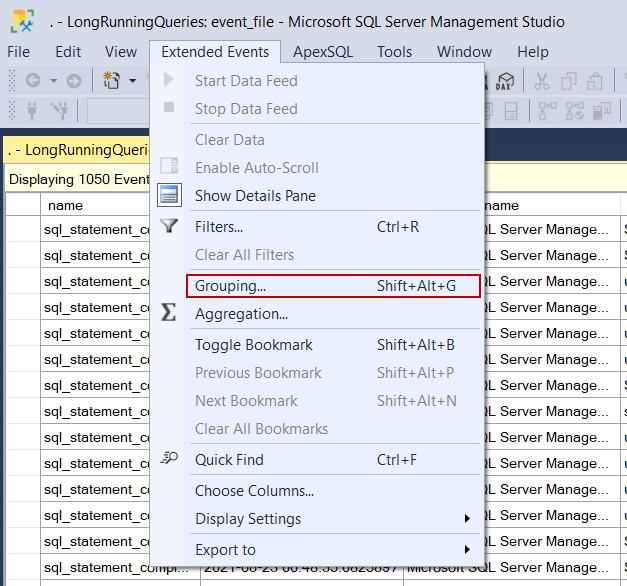
Task: Click the Show Details Pane icon
Action: point(169,196)
